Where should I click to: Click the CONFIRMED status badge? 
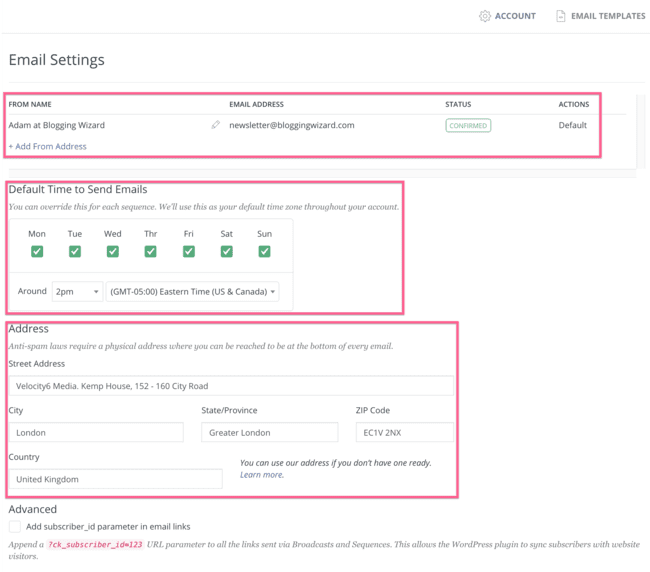pos(468,126)
